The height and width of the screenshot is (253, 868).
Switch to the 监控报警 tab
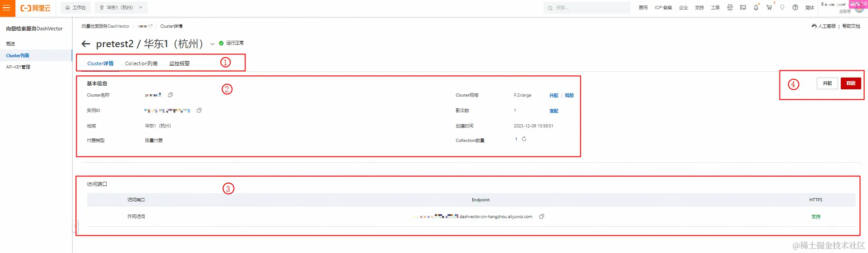(x=180, y=63)
